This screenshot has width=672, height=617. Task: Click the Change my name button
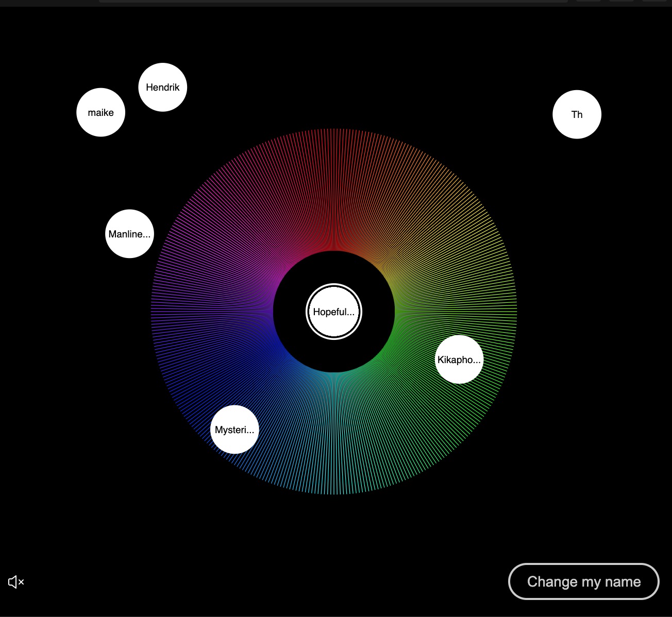(x=583, y=582)
